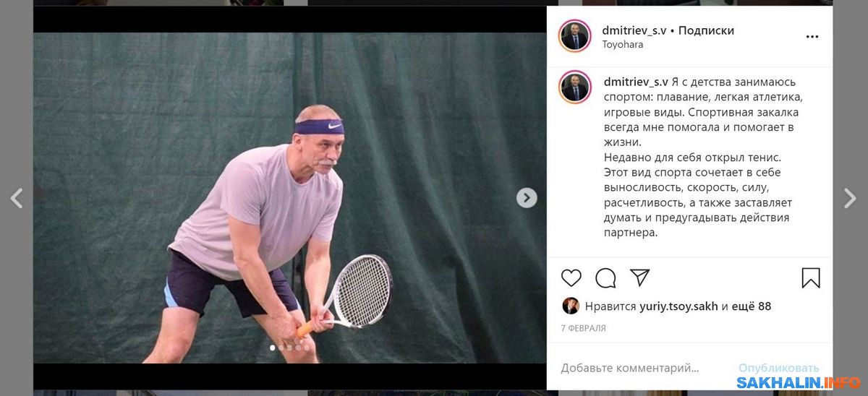Click the comment speech bubble icon
The image size is (868, 396).
click(605, 278)
